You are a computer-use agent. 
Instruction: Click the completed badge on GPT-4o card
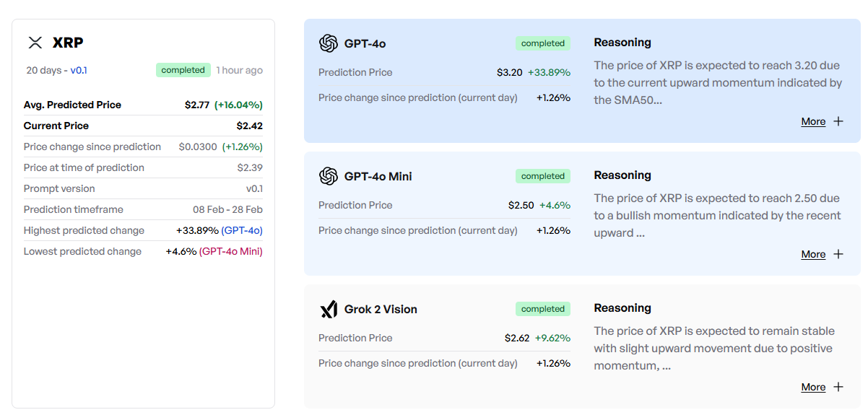click(542, 43)
